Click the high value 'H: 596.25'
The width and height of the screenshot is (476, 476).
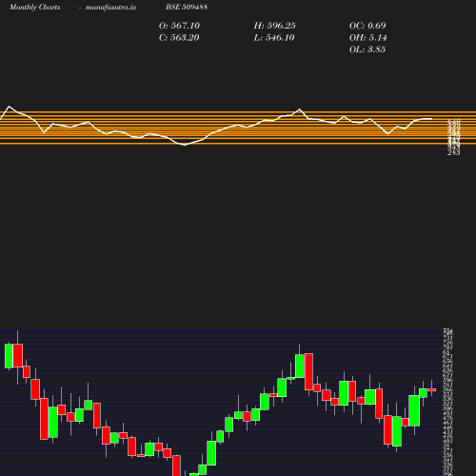tap(274, 26)
